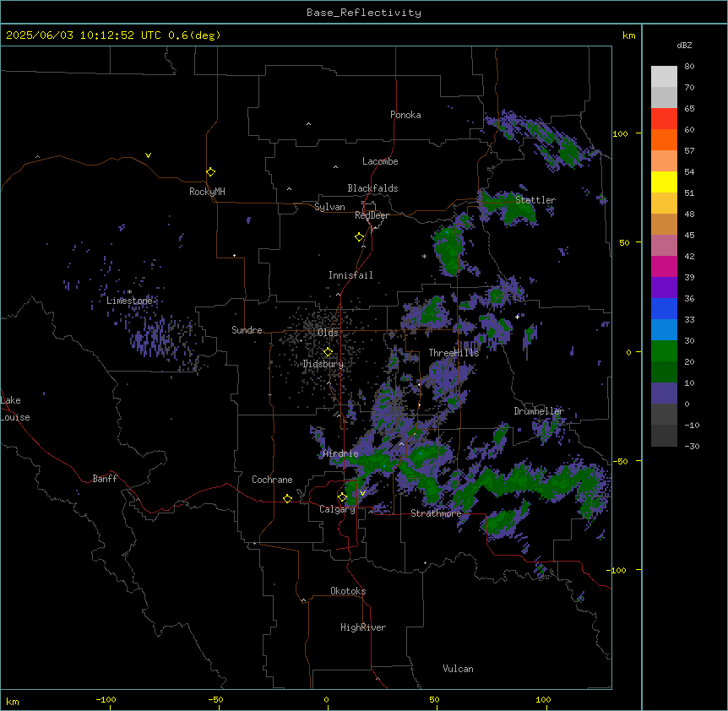Viewport: 728px width, 711px height.
Task: Click the Olds city label
Action: click(328, 333)
